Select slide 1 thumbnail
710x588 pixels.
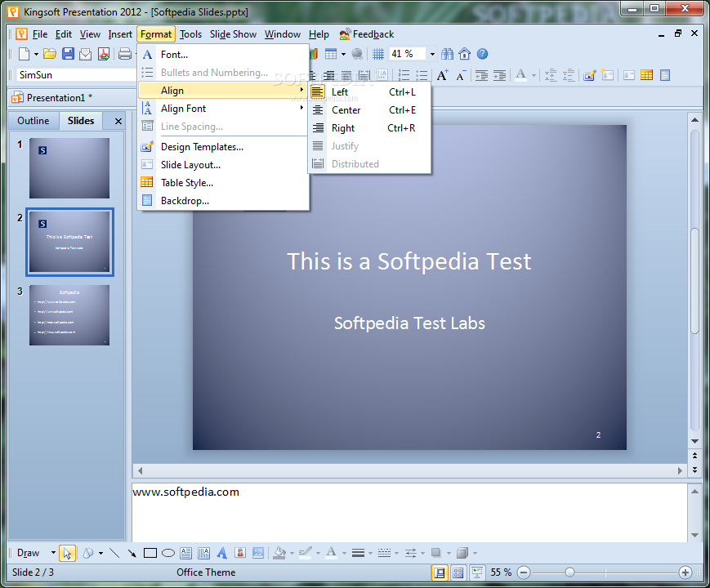tap(69, 168)
